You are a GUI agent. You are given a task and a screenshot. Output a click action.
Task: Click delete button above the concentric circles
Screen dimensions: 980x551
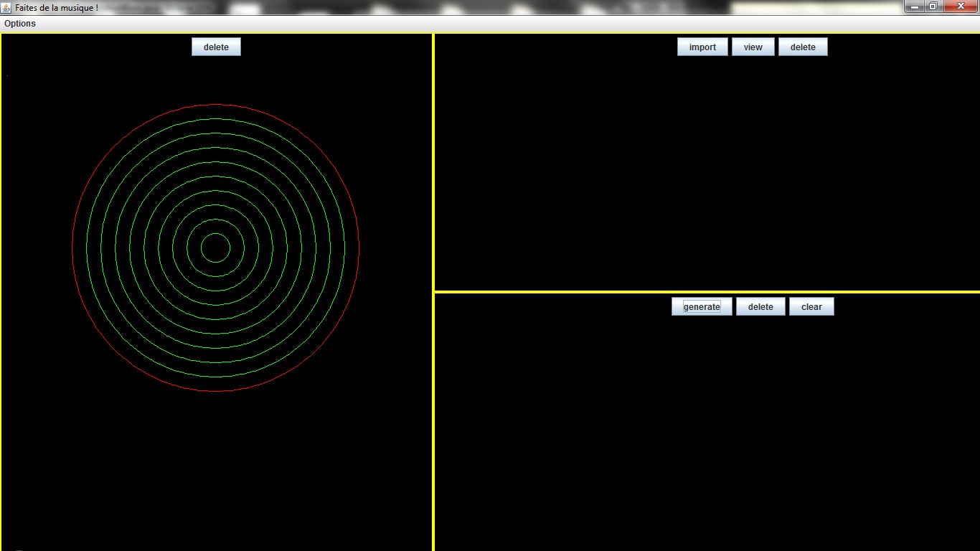pos(216,47)
